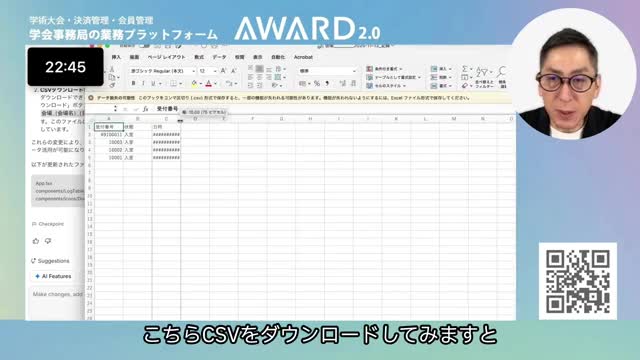Screen dimensions: 640x360
Task: Click the Suggestions button
Action: coord(51,261)
